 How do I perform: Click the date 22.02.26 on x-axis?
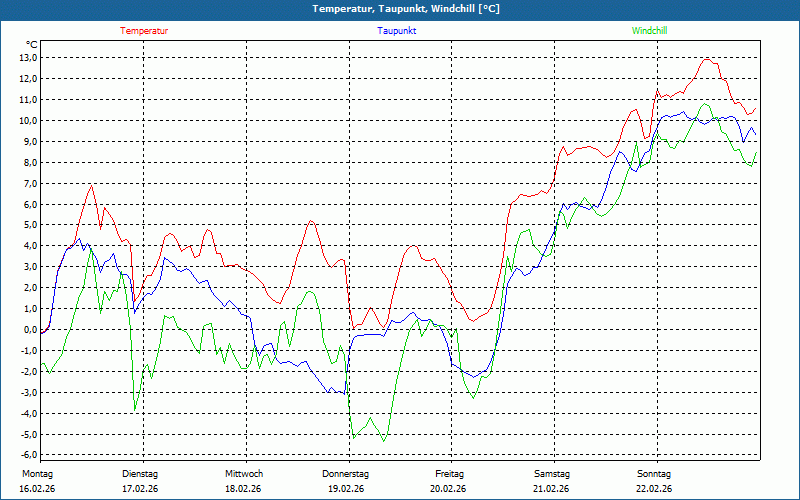click(654, 489)
